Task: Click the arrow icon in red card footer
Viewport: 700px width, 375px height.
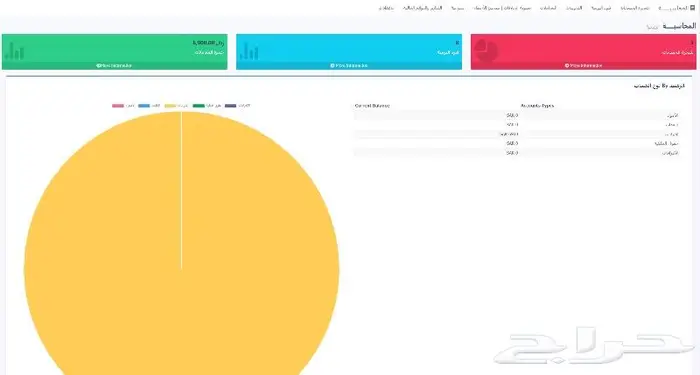Action: pos(567,66)
